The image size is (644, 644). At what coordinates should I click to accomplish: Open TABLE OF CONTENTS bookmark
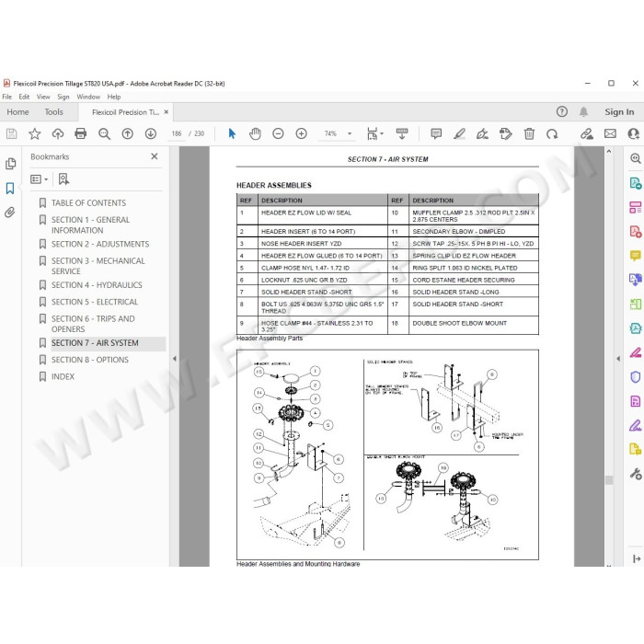coord(88,203)
